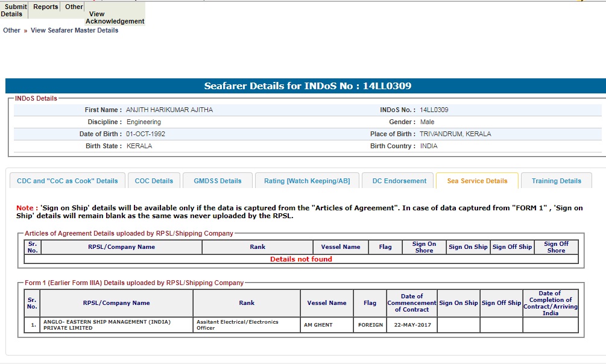Click the Anglo-Eastern Ship Management company cell
Viewport: 606px width, 364px height.
pyautogui.click(x=116, y=325)
